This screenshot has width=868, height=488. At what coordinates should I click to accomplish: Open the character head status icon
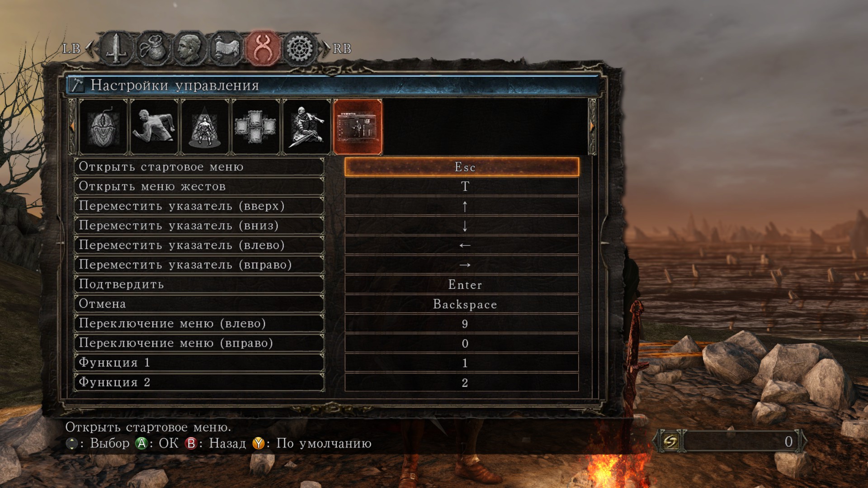point(189,48)
